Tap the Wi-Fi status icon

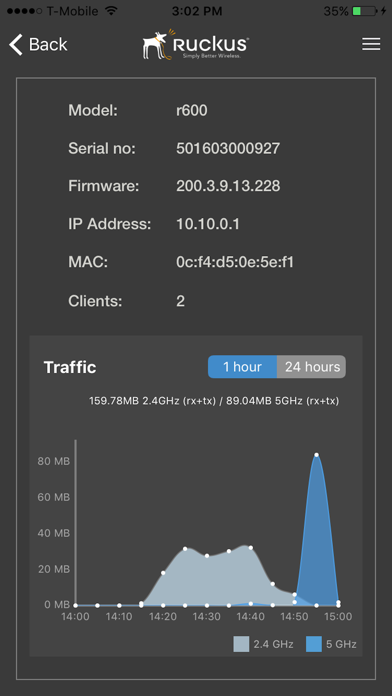coord(112,11)
